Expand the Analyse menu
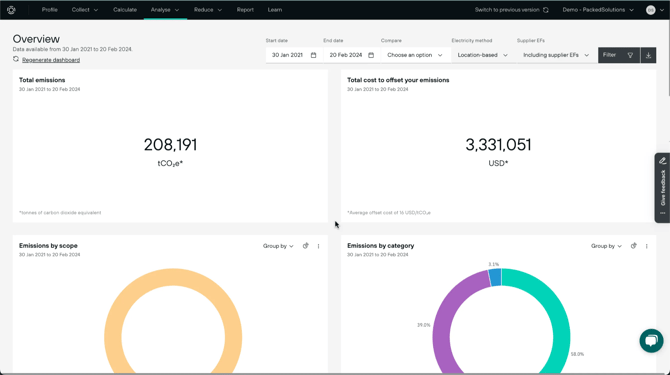 click(165, 10)
